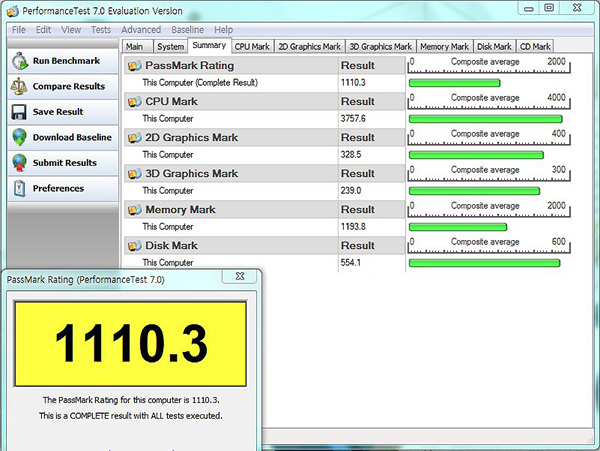This screenshot has width=600, height=451.
Task: Click the 1110.3 value in the PassMark Rating row
Action: point(353,83)
